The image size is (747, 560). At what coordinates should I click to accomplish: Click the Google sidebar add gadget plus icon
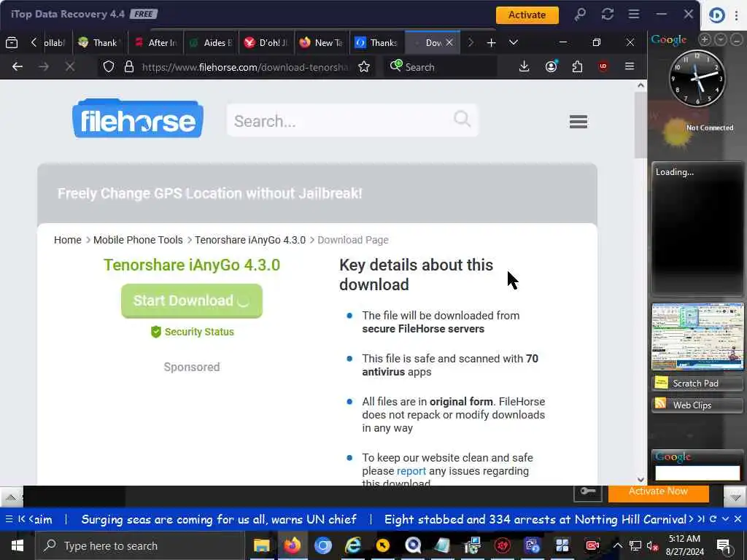pyautogui.click(x=705, y=39)
